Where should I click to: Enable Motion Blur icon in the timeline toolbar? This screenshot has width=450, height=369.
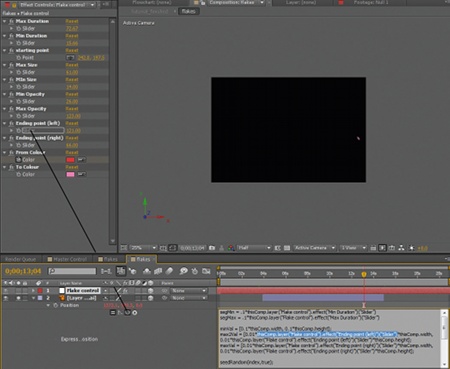[169, 271]
